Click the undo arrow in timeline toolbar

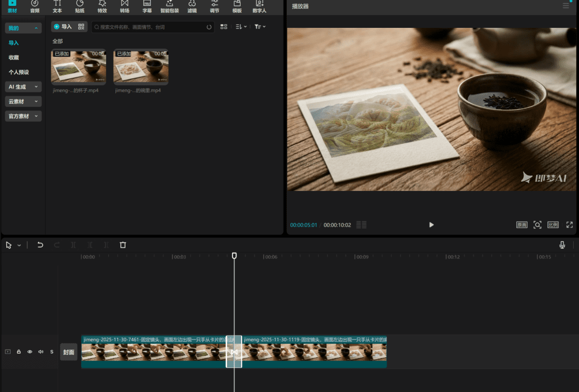(x=40, y=245)
